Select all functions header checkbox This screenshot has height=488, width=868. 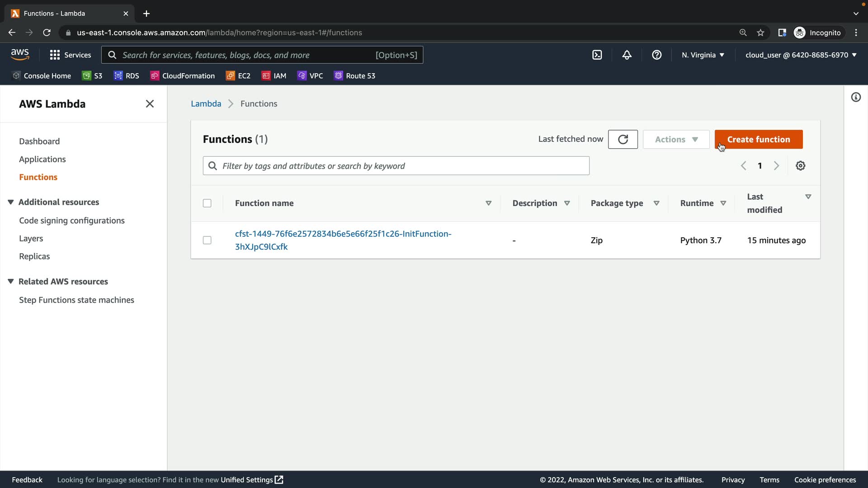(x=207, y=203)
